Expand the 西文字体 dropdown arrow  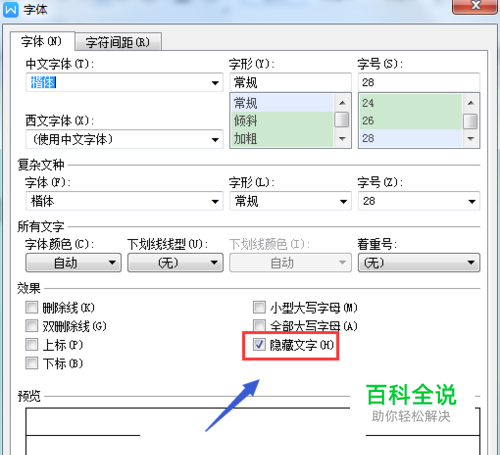pyautogui.click(x=215, y=139)
